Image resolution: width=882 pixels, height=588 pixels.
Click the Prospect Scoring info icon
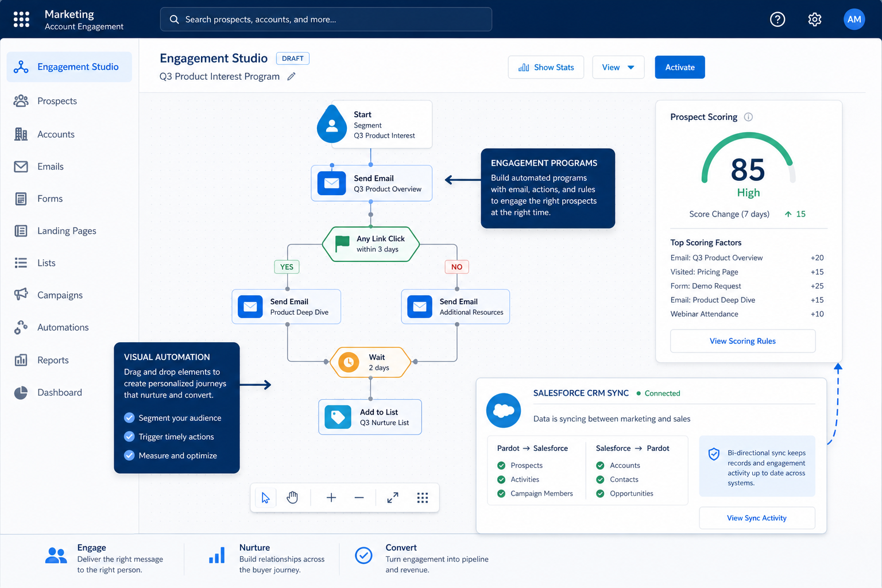pyautogui.click(x=748, y=117)
